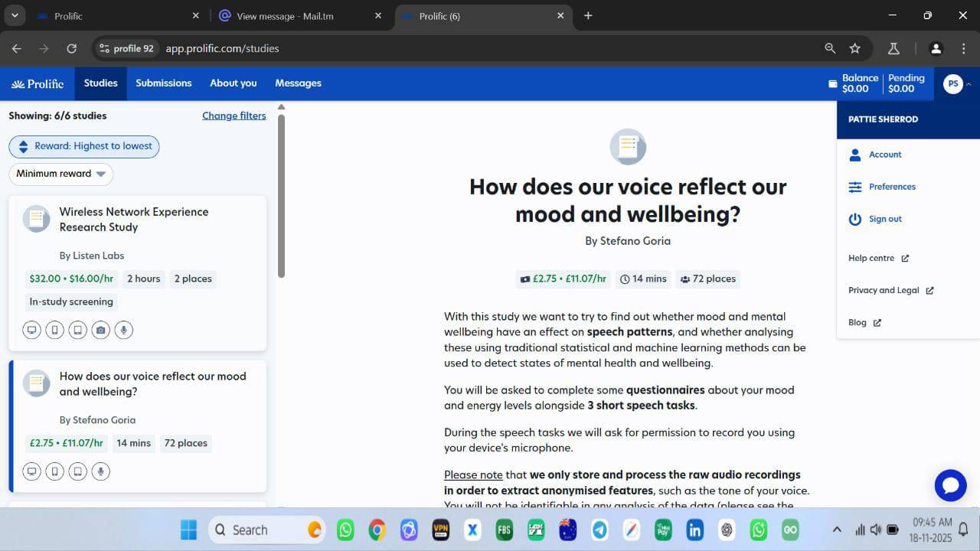Expand the hidden system tray icons
The image size is (980, 551).
[837, 530]
